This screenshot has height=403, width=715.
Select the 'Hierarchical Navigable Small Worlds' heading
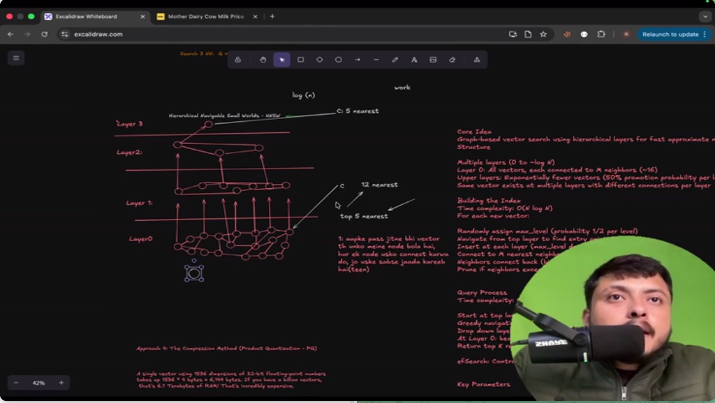[x=224, y=116]
